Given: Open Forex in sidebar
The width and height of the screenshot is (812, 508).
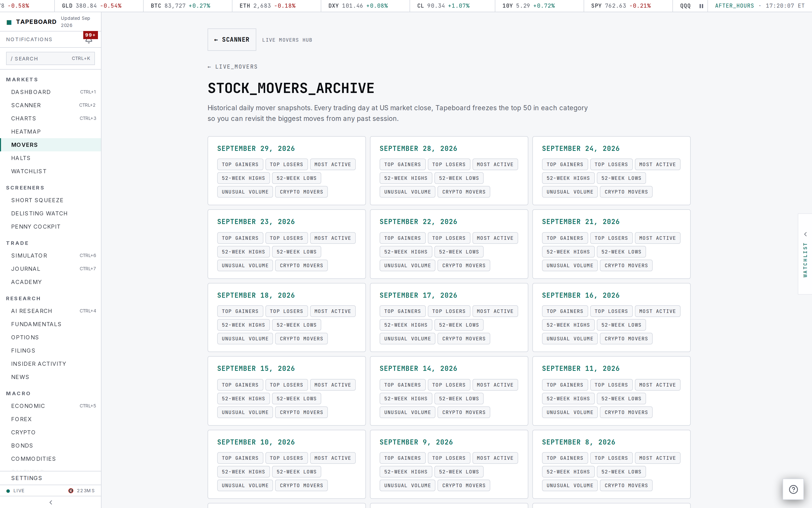Looking at the screenshot, I should (x=51, y=419).
